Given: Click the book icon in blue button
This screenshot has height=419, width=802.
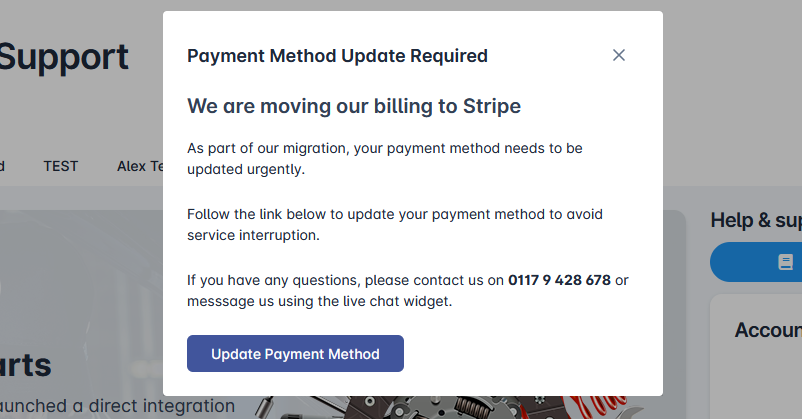Looking at the screenshot, I should tap(785, 262).
